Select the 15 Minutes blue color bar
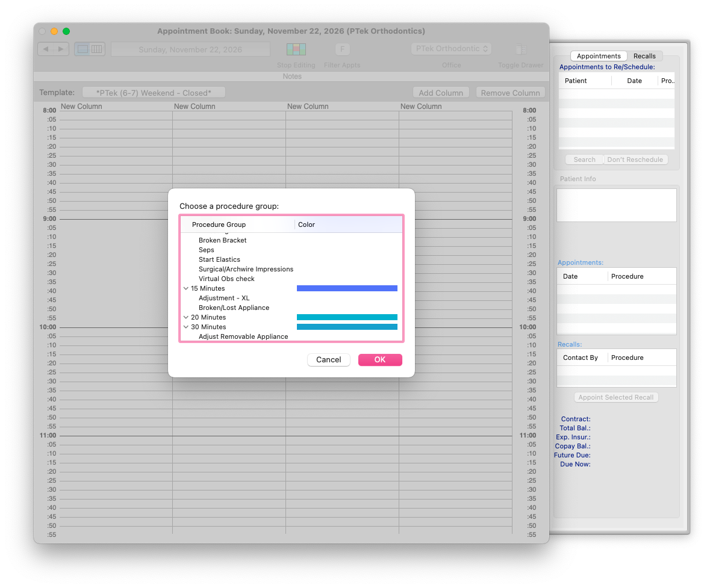704x588 pixels. pos(347,288)
